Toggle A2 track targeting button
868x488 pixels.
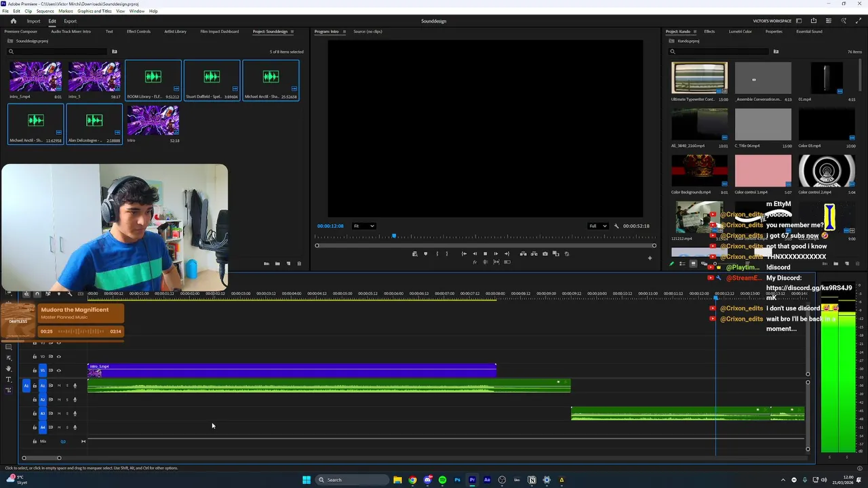[x=42, y=400]
